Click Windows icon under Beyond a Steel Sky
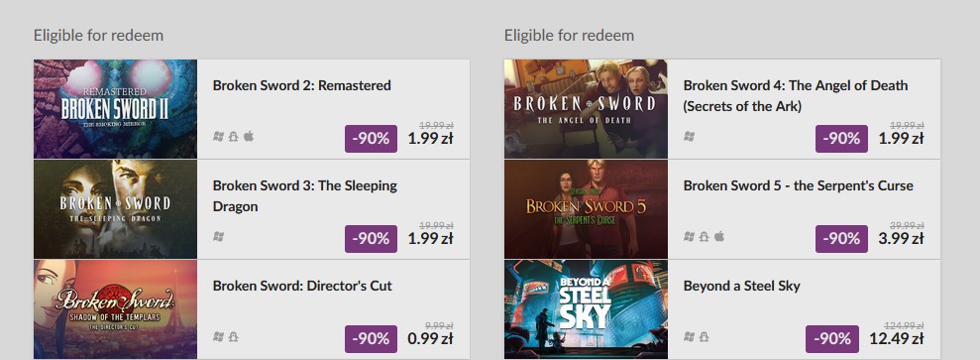The width and height of the screenshot is (980, 360). [x=689, y=337]
